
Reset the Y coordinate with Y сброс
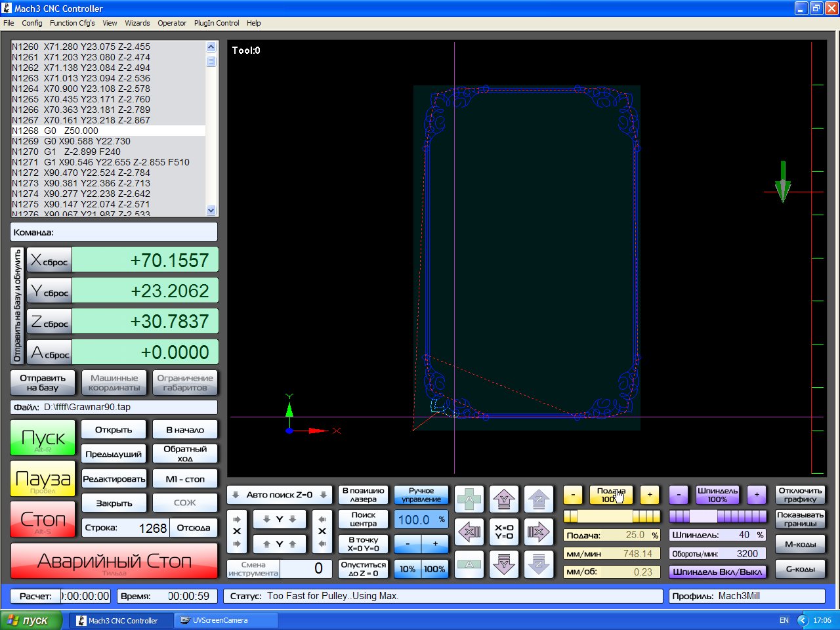(49, 291)
